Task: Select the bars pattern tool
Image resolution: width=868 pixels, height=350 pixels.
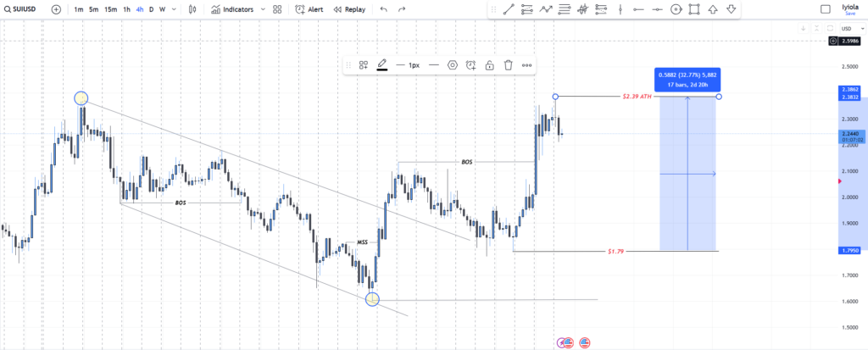Action: coord(582,9)
